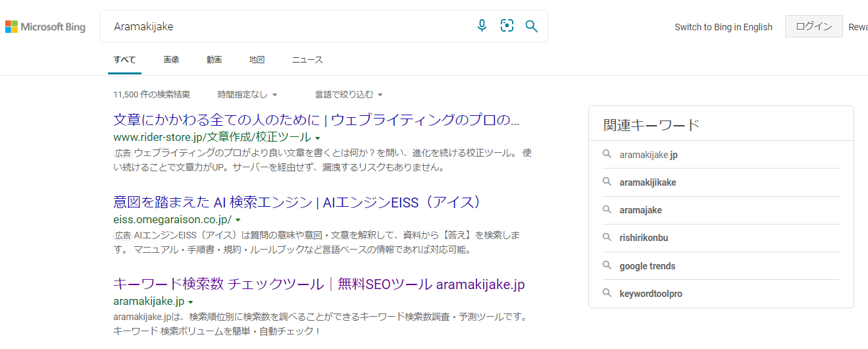The height and width of the screenshot is (349, 868).
Task: Select the すべて tab
Action: (124, 60)
